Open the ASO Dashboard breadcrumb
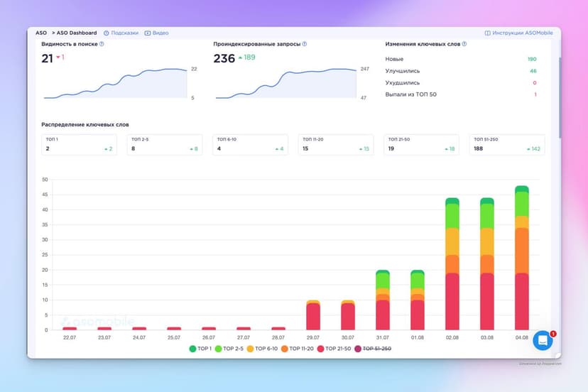 [77, 33]
